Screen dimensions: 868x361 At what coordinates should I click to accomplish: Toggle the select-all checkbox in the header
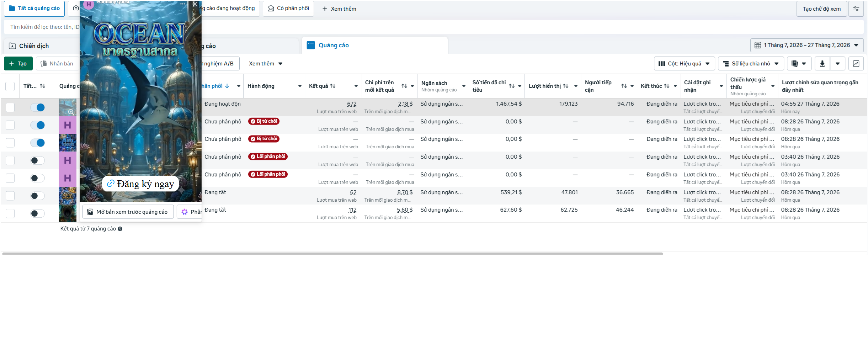[x=10, y=86]
